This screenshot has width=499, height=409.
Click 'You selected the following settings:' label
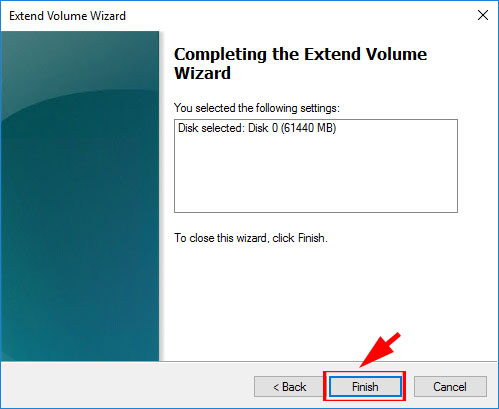coord(257,108)
